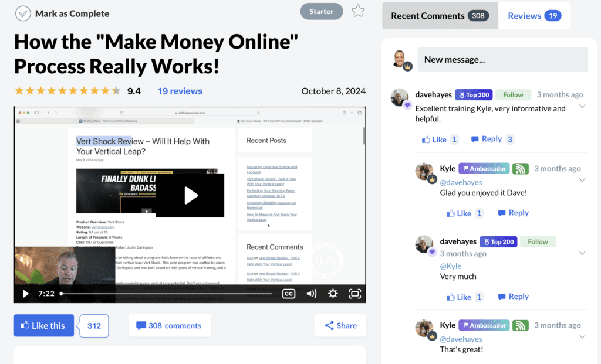Click the 308 count badge on Recent Comments

point(478,16)
